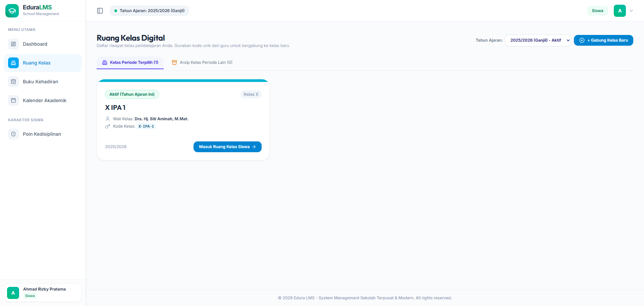644x306 pixels.
Task: Click the Gabung Kelas Baru button
Action: pyautogui.click(x=603, y=40)
